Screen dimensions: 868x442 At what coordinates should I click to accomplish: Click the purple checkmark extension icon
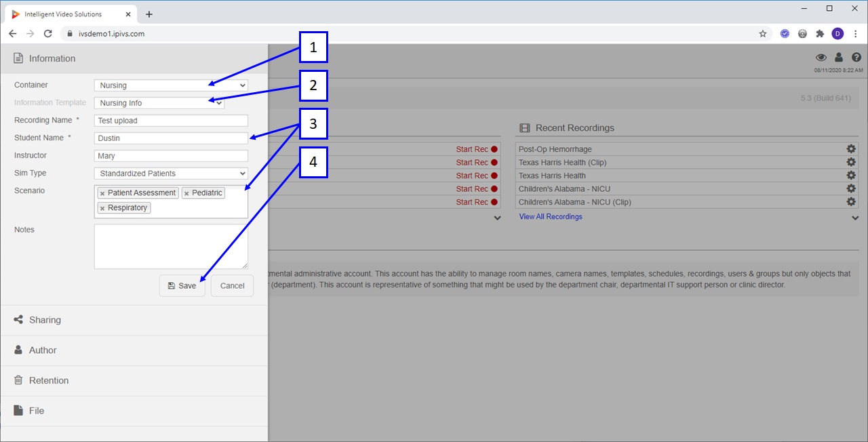click(x=785, y=33)
